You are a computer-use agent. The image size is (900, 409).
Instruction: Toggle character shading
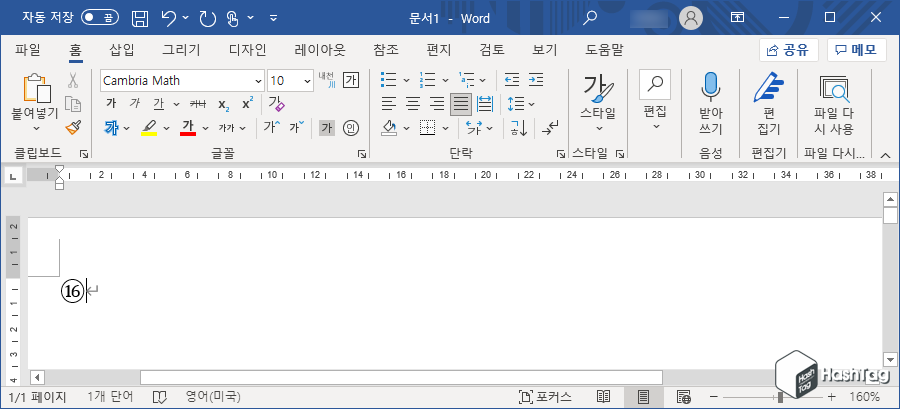[327, 127]
